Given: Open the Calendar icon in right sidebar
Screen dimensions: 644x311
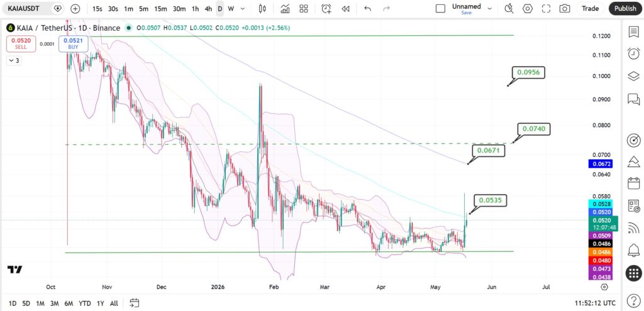Looking at the screenshot, I should click(634, 183).
